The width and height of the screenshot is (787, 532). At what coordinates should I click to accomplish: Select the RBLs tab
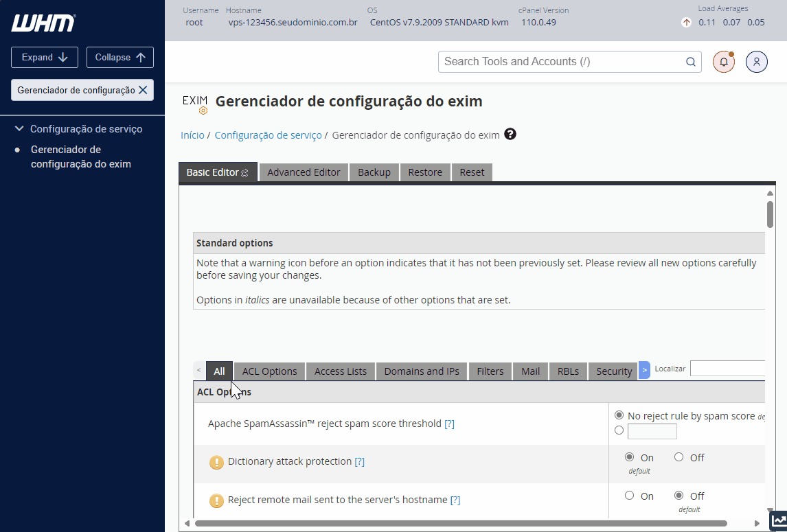[568, 371]
